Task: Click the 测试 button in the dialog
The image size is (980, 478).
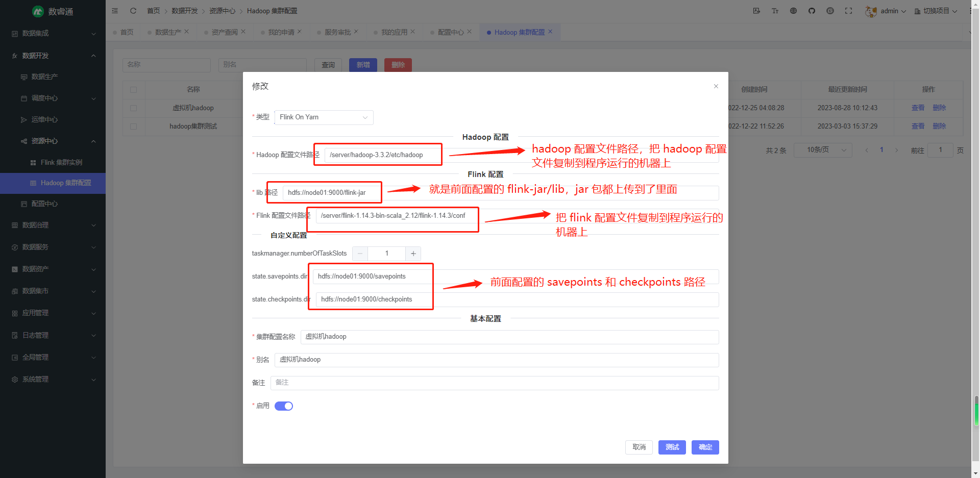Action: (x=672, y=447)
